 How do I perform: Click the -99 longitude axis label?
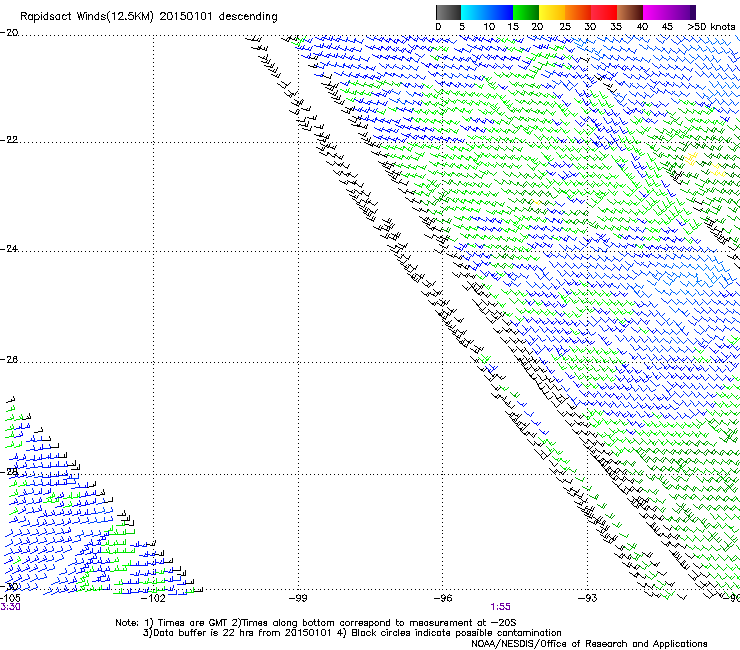click(298, 598)
